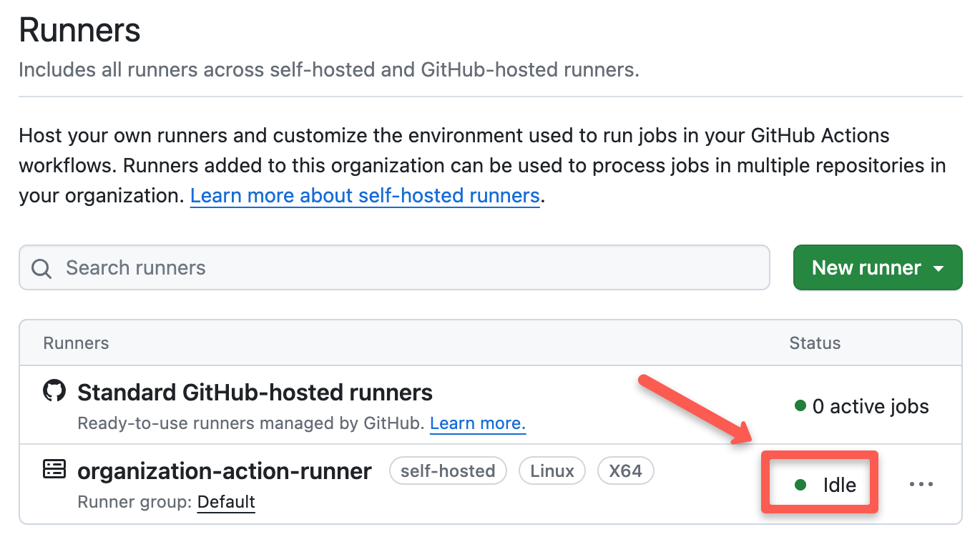Screen dimensions: 980x542
Task: Click the green dot next to 0 active jobs
Action: tap(800, 405)
